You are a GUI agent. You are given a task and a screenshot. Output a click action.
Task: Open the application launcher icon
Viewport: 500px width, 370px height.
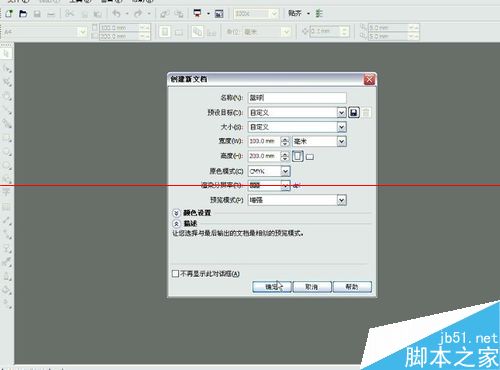[197, 14]
